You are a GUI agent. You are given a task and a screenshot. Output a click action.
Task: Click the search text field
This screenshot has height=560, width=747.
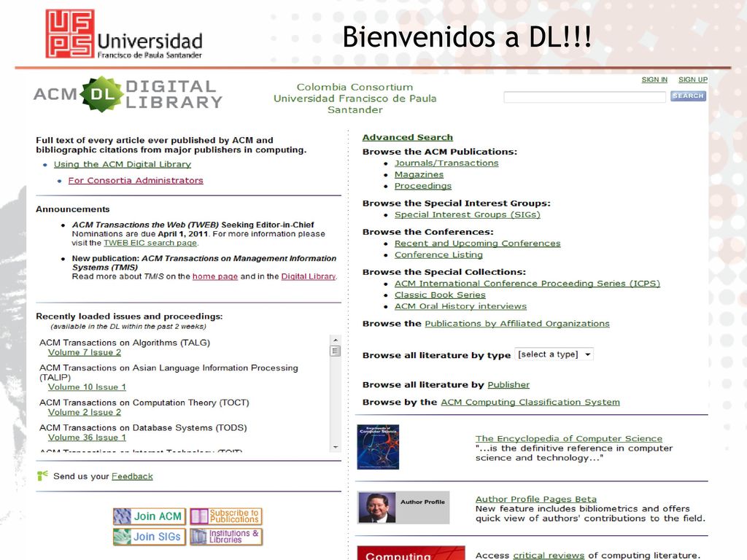[x=584, y=97]
